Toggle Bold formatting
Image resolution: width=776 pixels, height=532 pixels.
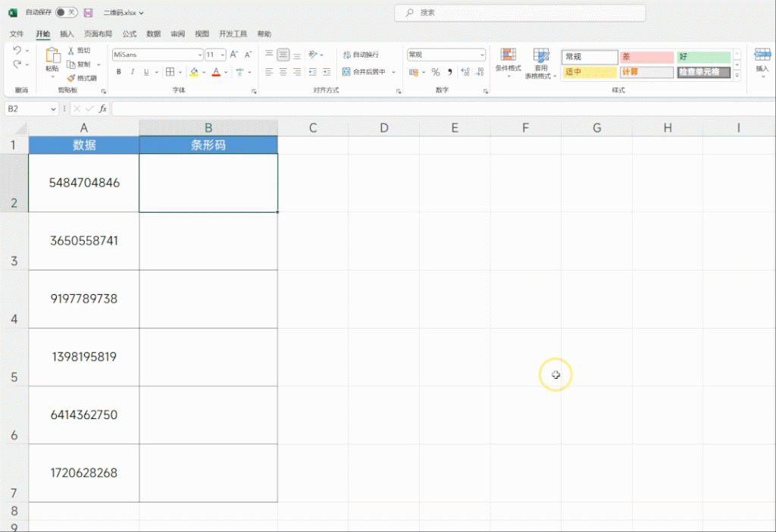coord(119,72)
